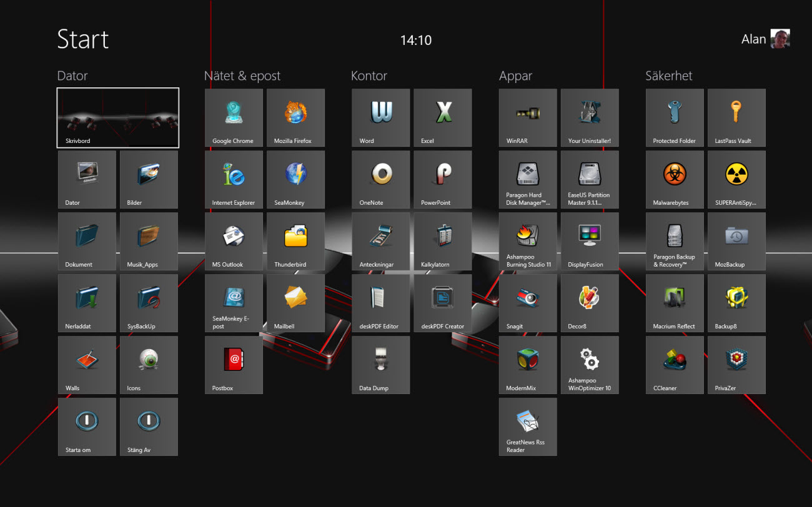Open Paragon Backup & Recovery tile

pyautogui.click(x=675, y=241)
